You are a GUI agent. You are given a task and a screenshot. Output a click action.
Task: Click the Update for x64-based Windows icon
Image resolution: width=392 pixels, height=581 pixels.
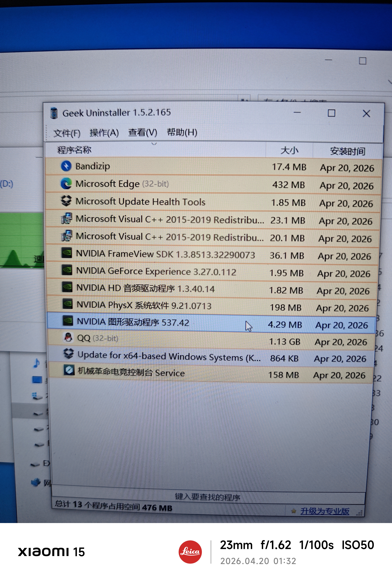pyautogui.click(x=69, y=354)
